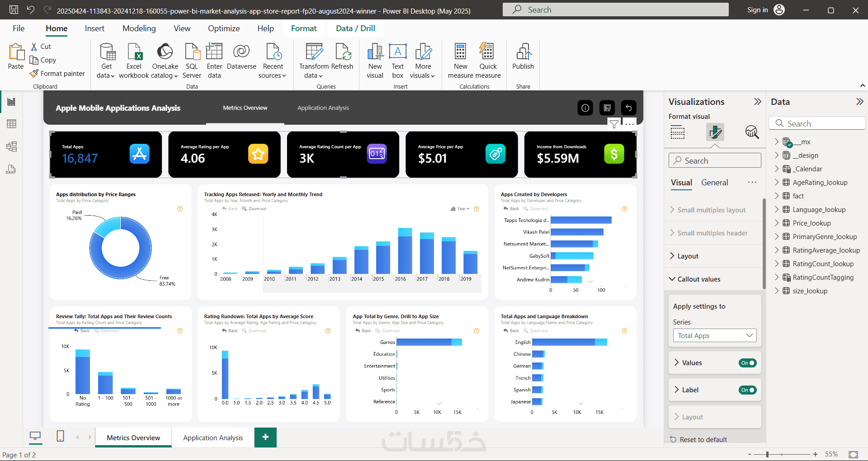Viewport: 868px width, 461px height.
Task: Undo the last action
Action: (x=31, y=9)
